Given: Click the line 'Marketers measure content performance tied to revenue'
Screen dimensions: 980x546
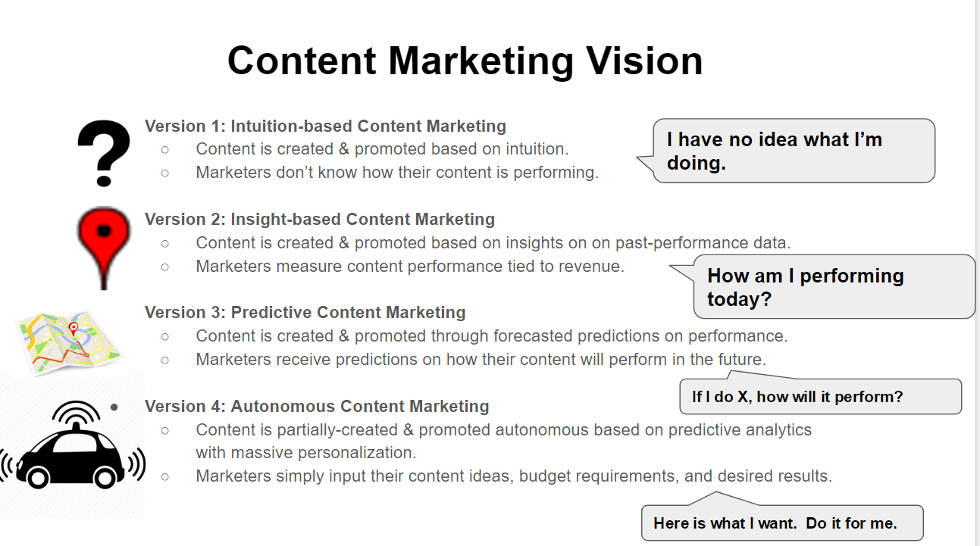Looking at the screenshot, I should (410, 267).
